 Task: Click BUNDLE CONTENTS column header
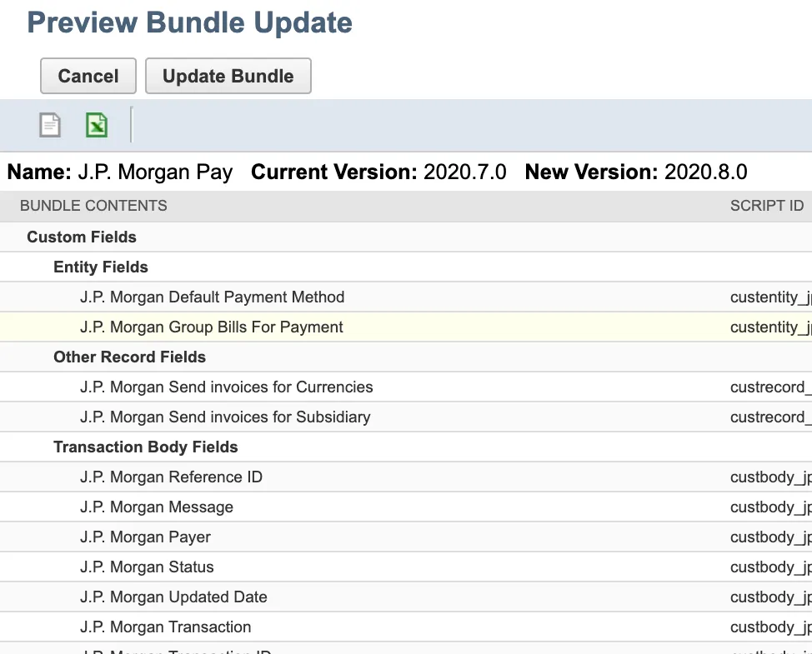(x=93, y=206)
